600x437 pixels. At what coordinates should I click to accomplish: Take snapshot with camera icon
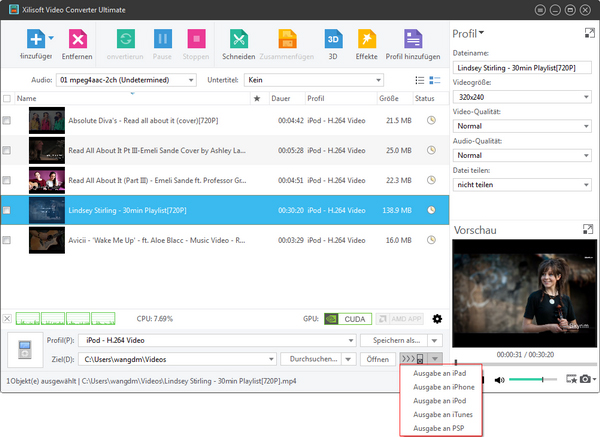(x=585, y=379)
